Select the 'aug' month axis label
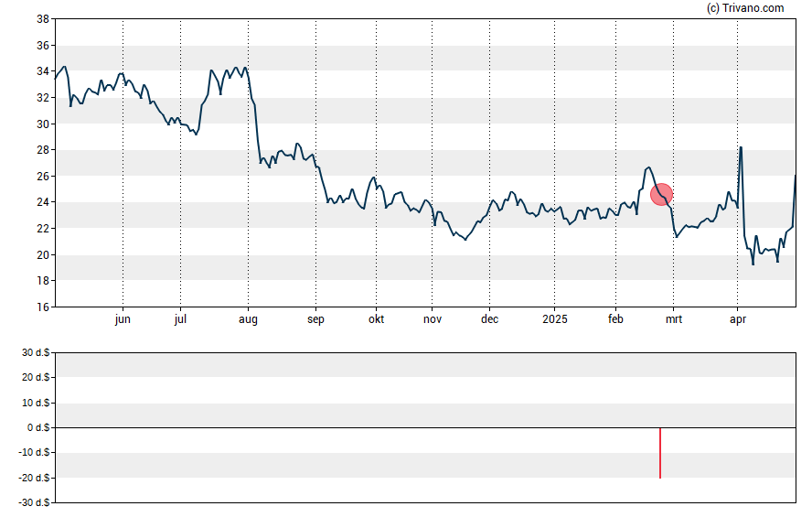This screenshot has width=812, height=517. click(x=248, y=319)
